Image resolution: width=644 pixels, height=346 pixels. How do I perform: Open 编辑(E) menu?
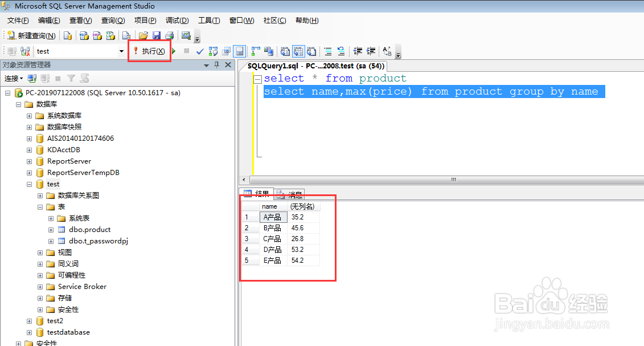click(49, 21)
